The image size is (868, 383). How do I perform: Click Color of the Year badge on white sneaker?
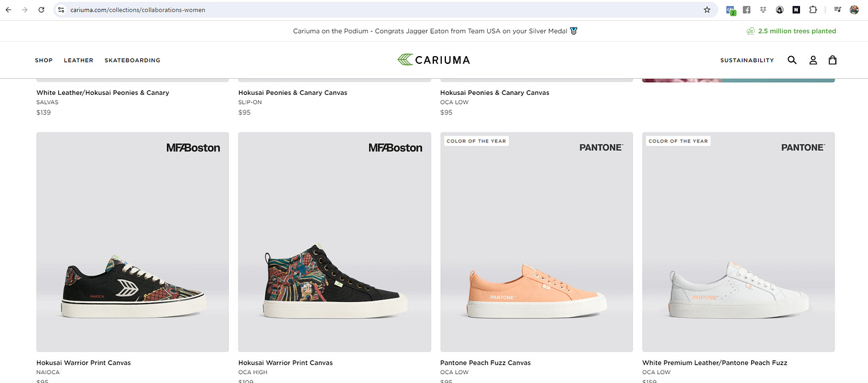678,141
